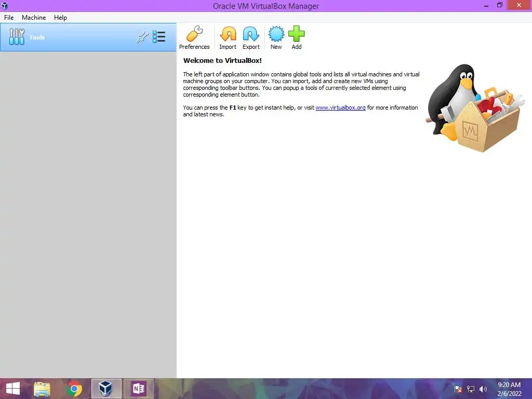Screen dimensions: 532x399
Task: Click the 'Welcome to VirtualBox!' heading
Action: (222, 61)
